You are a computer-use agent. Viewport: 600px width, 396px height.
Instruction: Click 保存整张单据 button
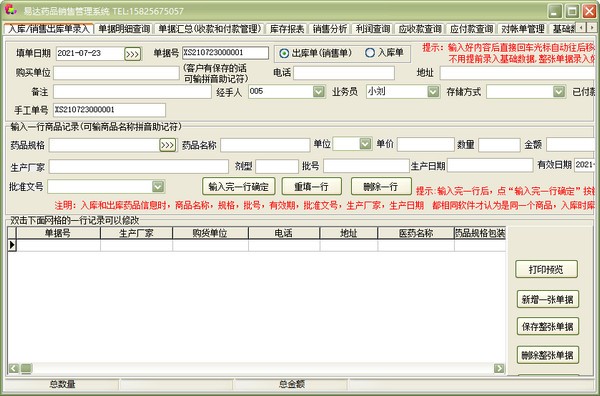pyautogui.click(x=547, y=327)
